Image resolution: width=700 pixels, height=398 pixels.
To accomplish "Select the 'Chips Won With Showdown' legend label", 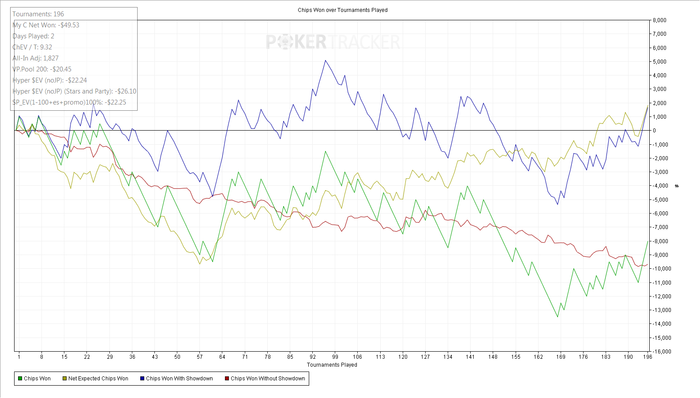I will tap(179, 378).
